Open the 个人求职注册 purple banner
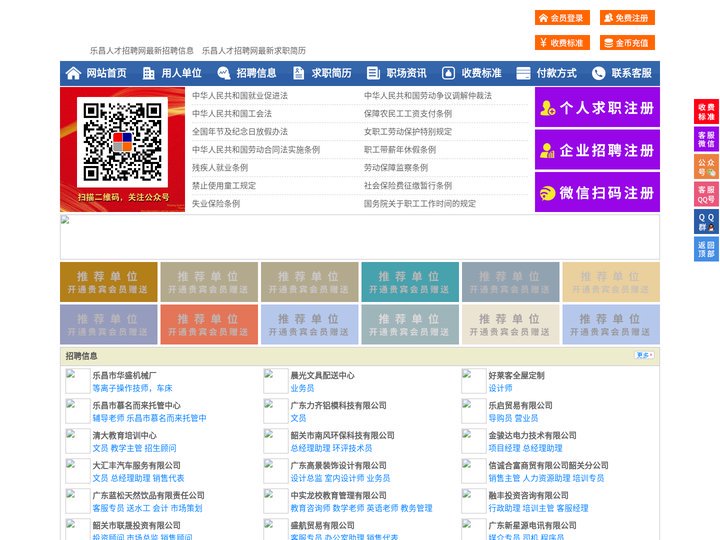720x540 pixels. coord(597,107)
